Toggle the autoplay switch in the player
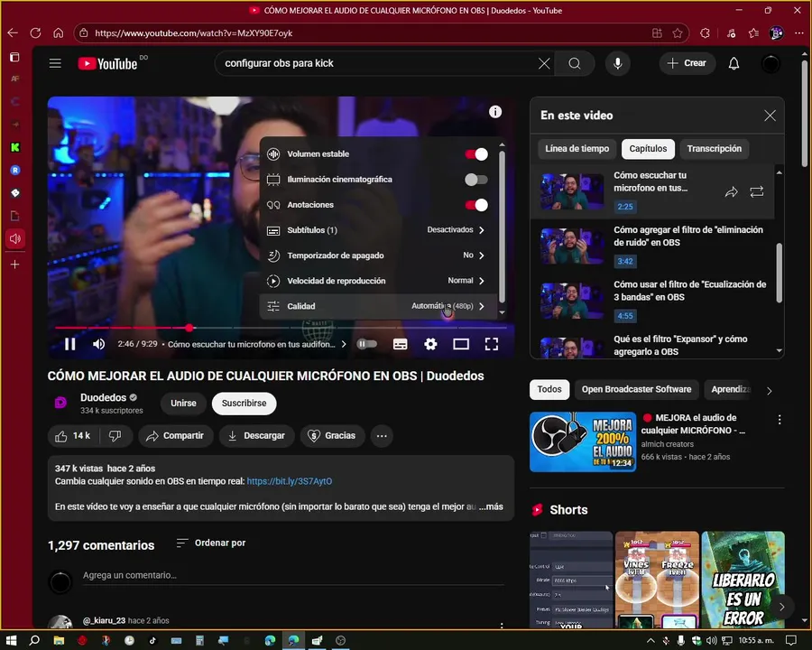Viewport: 812px width, 650px height. (x=366, y=344)
